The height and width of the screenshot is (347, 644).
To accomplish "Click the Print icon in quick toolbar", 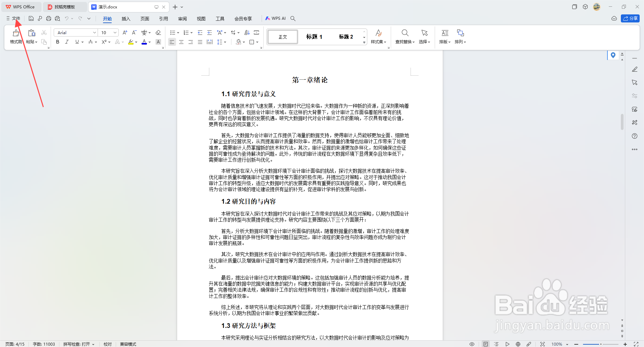I will [x=49, y=18].
